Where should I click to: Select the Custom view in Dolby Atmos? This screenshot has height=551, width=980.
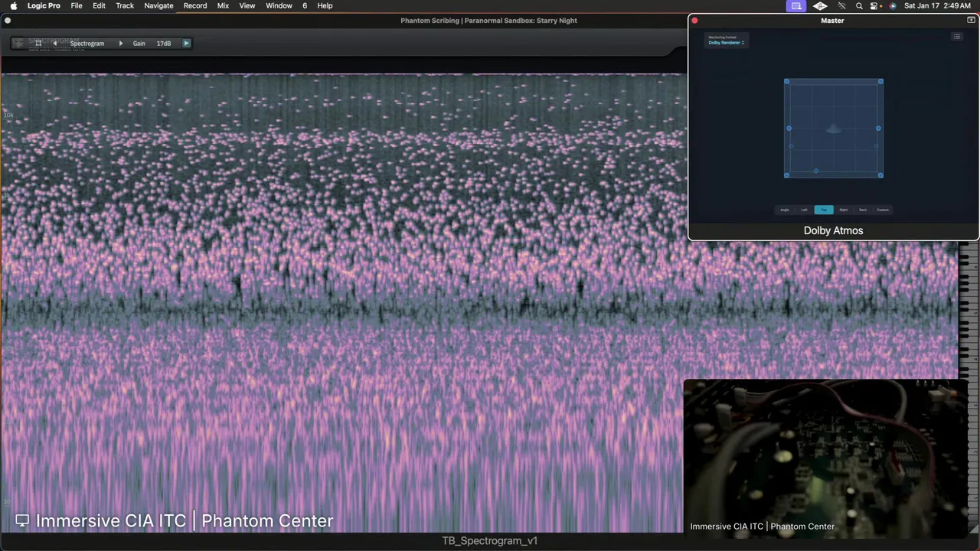883,210
